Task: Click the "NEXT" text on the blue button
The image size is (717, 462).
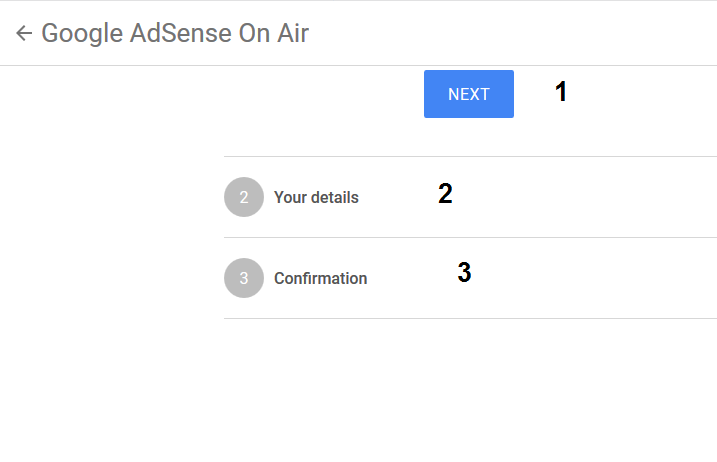Action: pyautogui.click(x=469, y=94)
